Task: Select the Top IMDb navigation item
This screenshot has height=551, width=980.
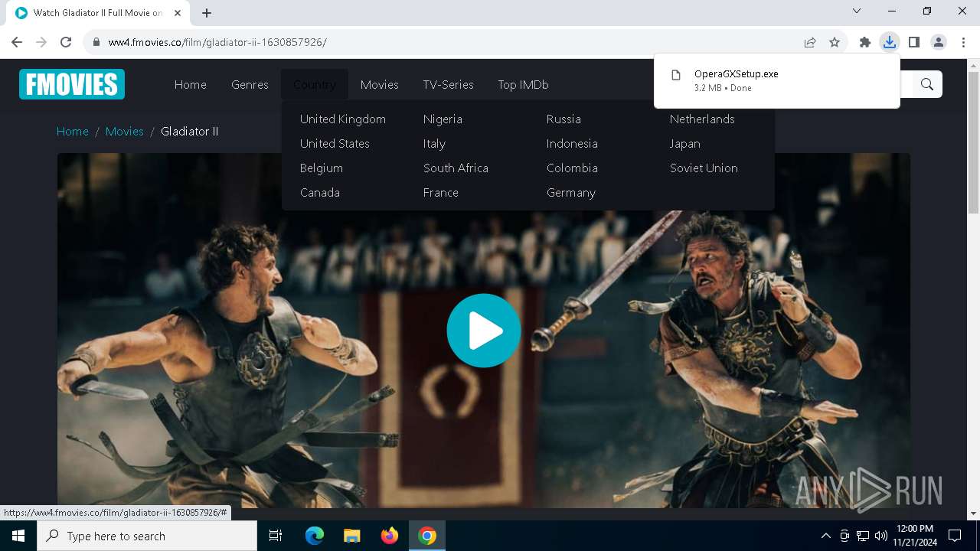Action: [x=523, y=84]
